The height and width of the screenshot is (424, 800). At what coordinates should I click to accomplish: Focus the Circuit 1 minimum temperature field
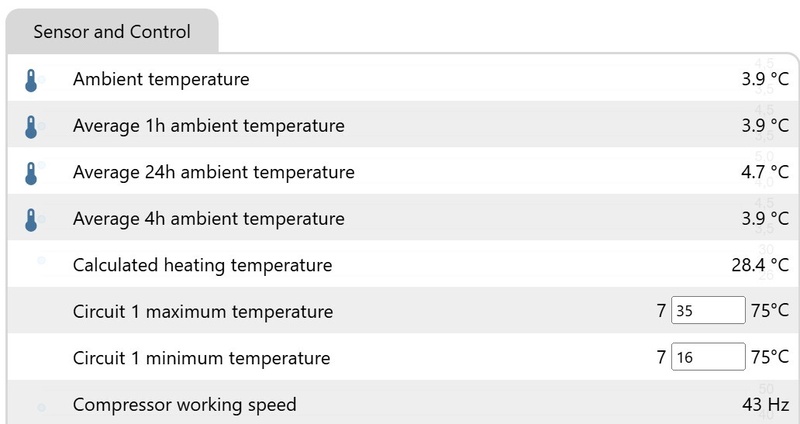pyautogui.click(x=708, y=357)
